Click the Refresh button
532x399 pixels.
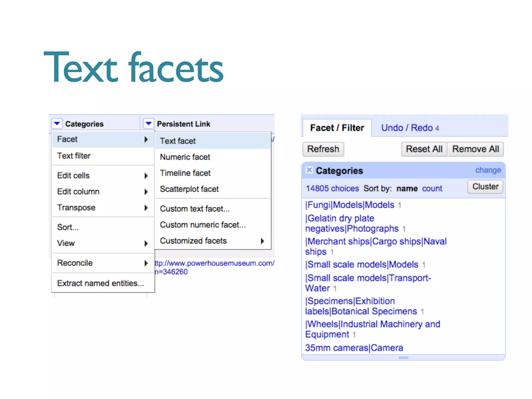point(323,149)
